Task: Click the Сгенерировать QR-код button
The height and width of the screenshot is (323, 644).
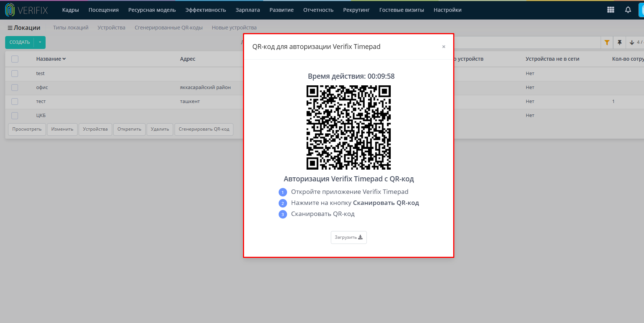Action: pos(204,129)
